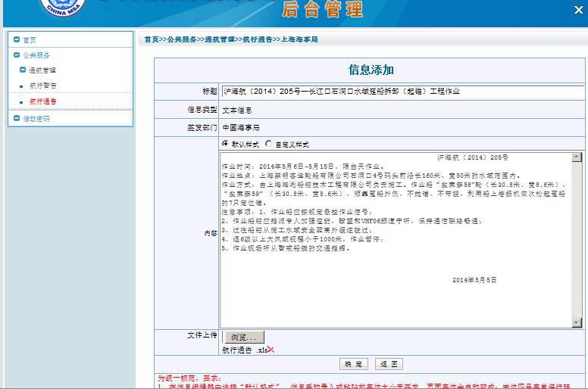Select the 默认样式 radio button
This screenshot has width=588, height=389.
(225, 144)
